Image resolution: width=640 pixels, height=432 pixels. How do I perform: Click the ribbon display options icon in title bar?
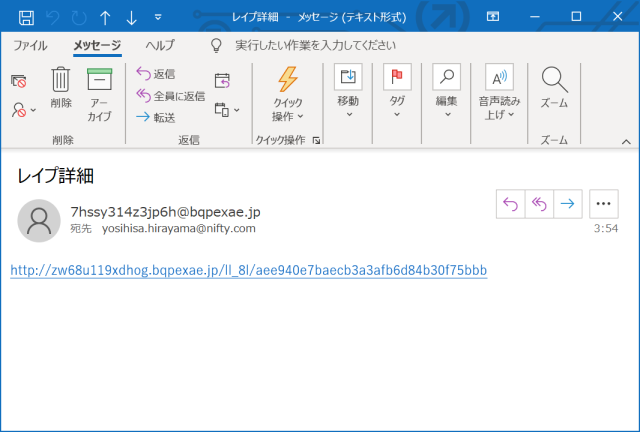tap(493, 17)
